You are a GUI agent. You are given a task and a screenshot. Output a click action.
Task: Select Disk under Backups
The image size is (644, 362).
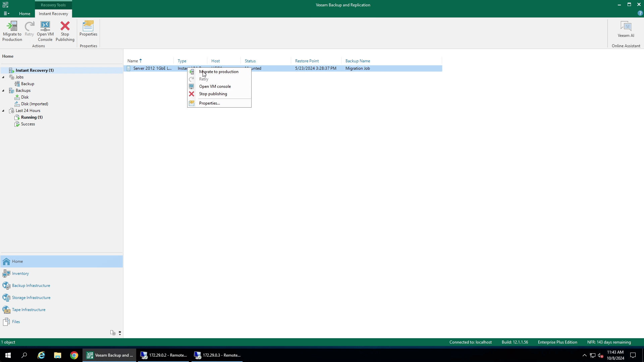[x=24, y=97]
